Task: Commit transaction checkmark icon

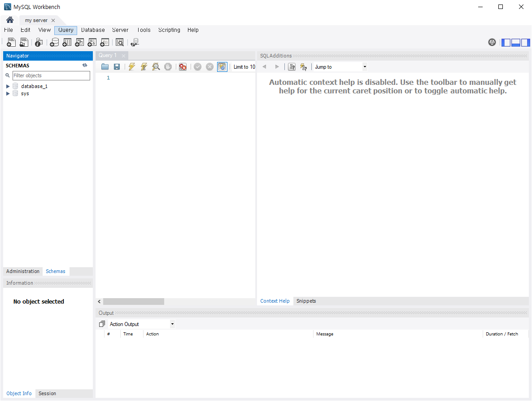Action: [x=197, y=67]
